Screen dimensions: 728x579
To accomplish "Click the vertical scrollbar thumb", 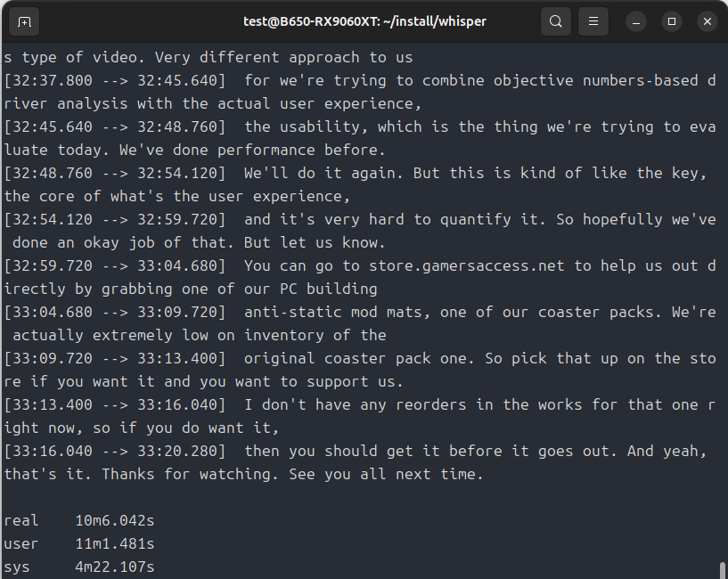I will (x=722, y=569).
